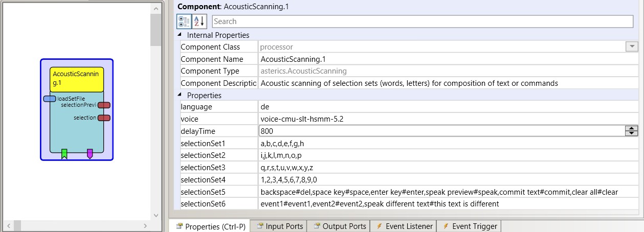Select the selectionSet1 property label
The height and width of the screenshot is (232, 644).
point(203,143)
